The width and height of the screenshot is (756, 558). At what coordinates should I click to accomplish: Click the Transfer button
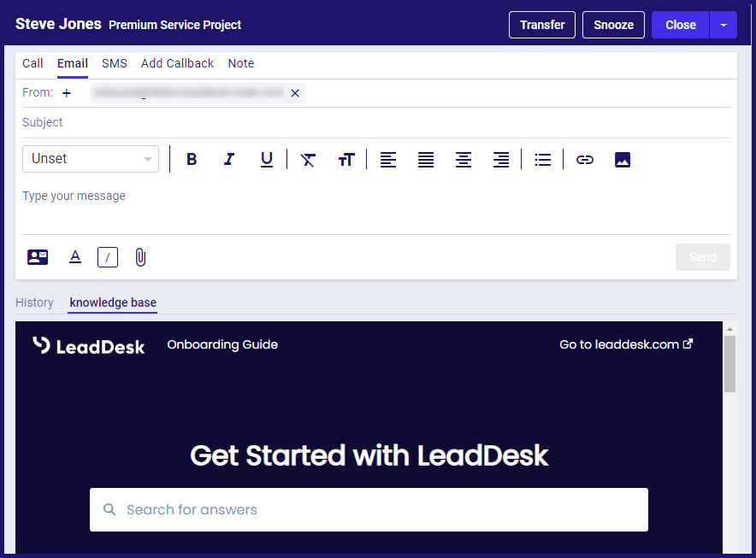(542, 25)
